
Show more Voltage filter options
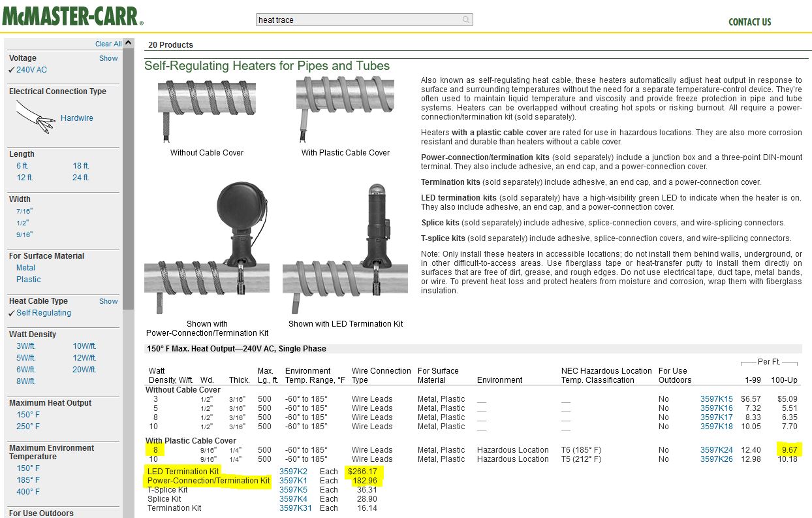[x=108, y=58]
